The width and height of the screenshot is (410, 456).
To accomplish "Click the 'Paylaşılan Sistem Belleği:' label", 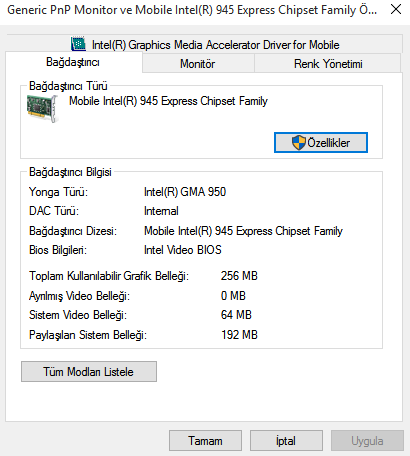I will coord(88,335).
